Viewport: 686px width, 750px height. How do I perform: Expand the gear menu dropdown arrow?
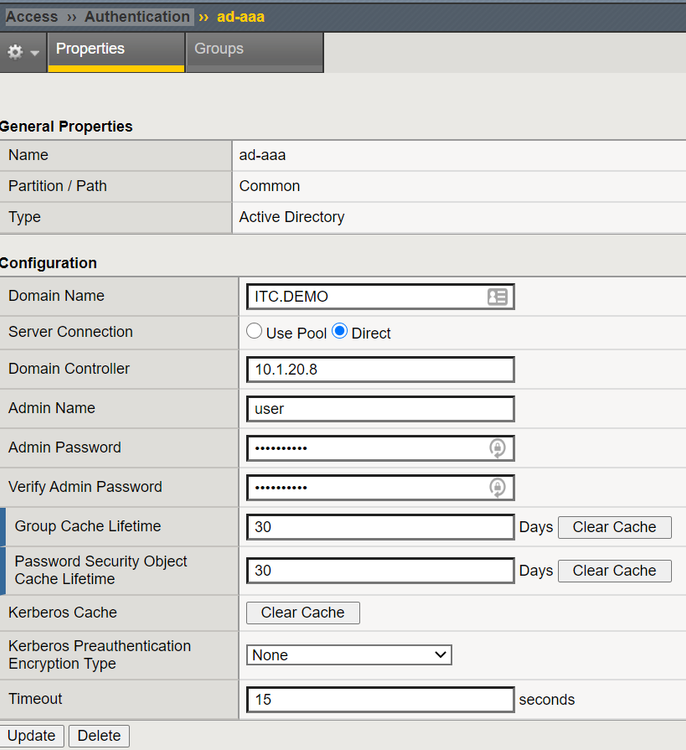(x=35, y=53)
